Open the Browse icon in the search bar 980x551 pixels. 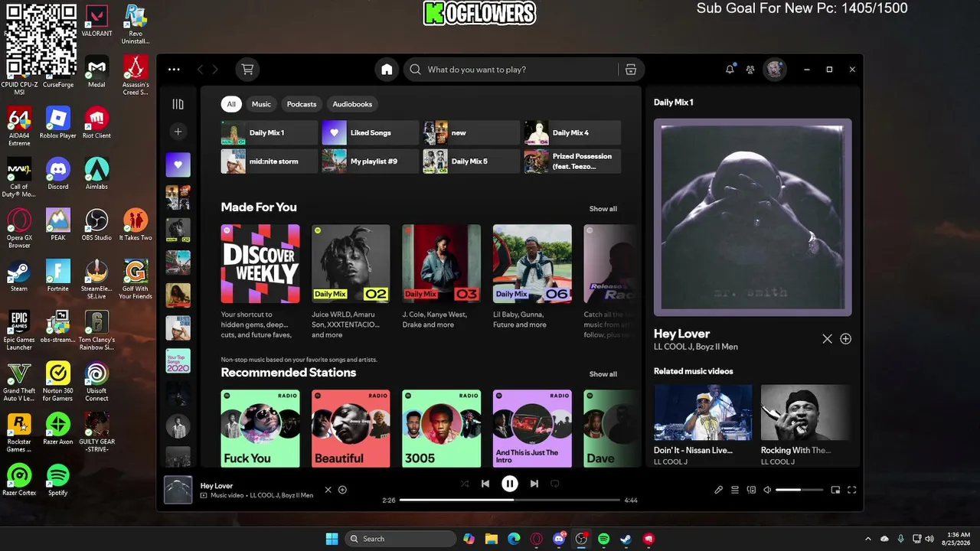[x=631, y=70]
